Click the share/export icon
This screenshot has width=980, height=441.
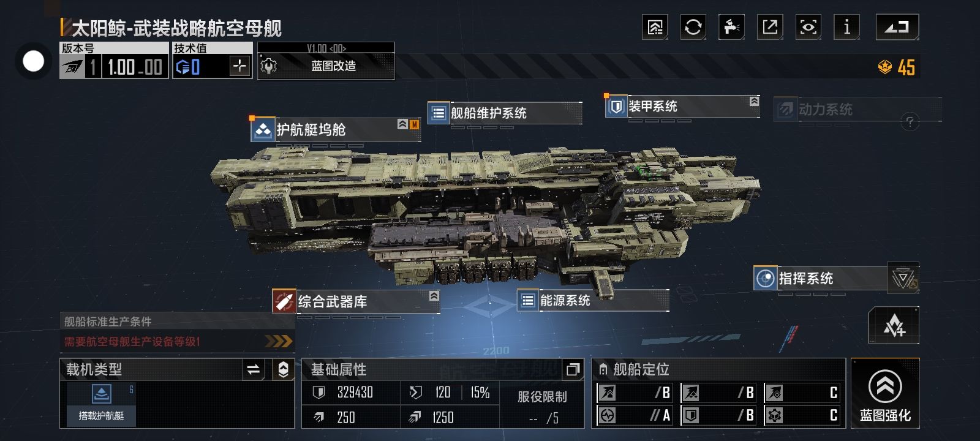[x=770, y=27]
